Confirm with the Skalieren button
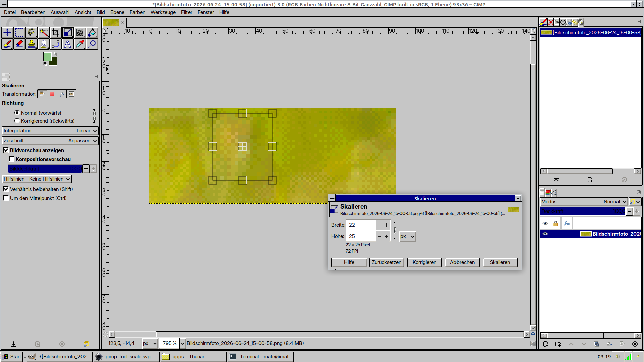The height and width of the screenshot is (362, 644). 500,262
